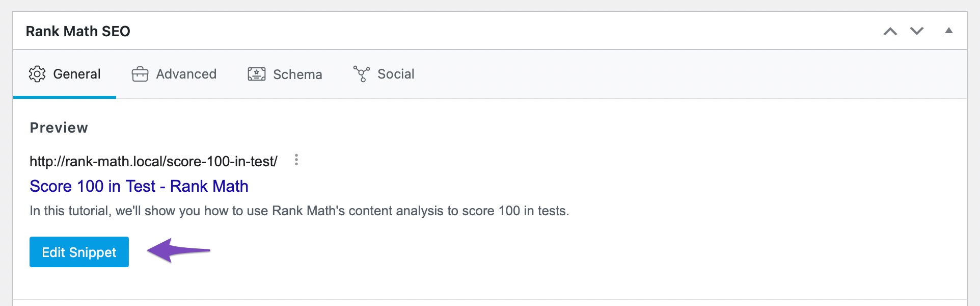This screenshot has width=980, height=306.
Task: Select the General tab label
Action: coord(76,74)
